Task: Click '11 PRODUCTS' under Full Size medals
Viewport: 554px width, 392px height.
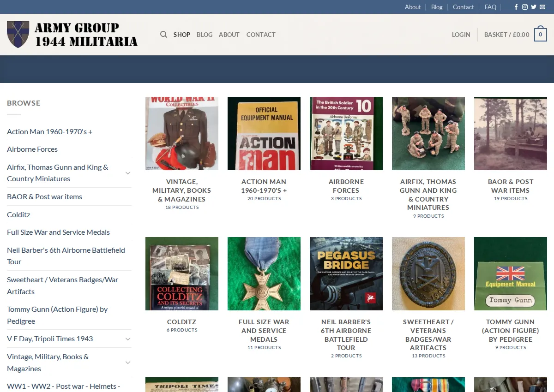Action: [x=264, y=348]
